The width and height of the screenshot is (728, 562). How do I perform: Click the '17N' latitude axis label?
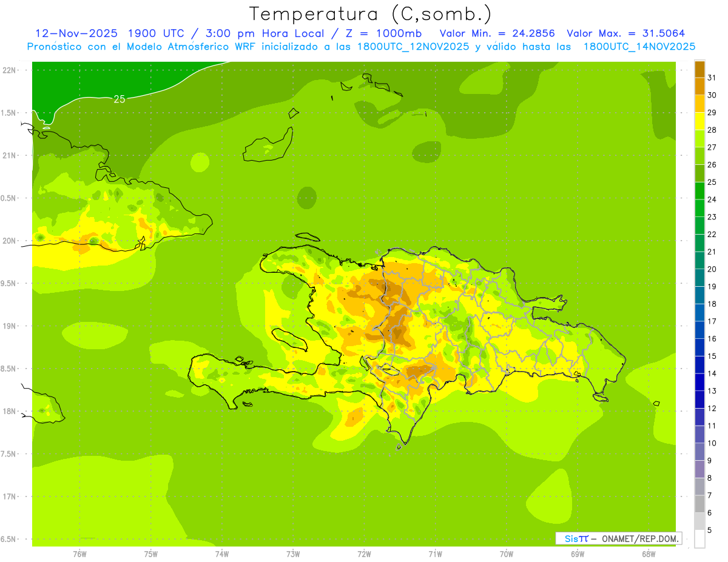pos(10,497)
